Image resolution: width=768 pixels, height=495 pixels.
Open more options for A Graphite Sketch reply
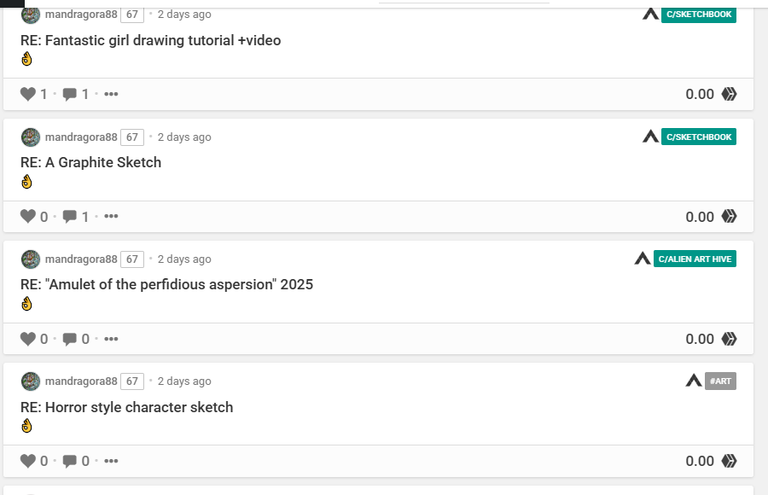[111, 216]
